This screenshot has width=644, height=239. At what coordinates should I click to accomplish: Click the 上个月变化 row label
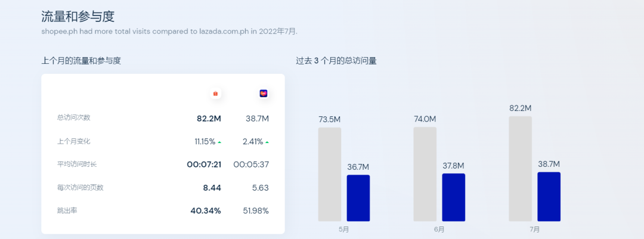(x=73, y=141)
